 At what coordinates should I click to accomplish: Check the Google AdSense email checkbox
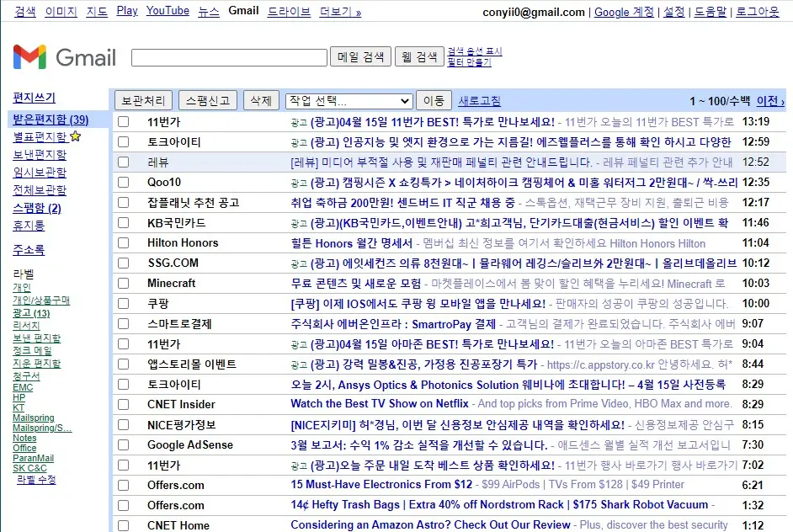(124, 445)
